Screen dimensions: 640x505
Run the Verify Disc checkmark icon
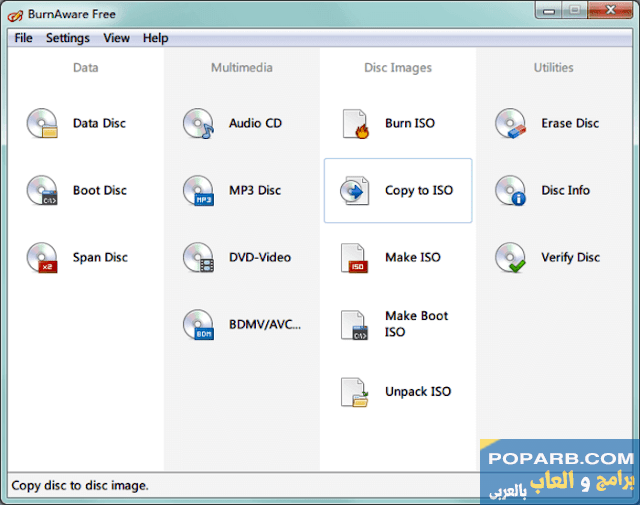point(510,258)
